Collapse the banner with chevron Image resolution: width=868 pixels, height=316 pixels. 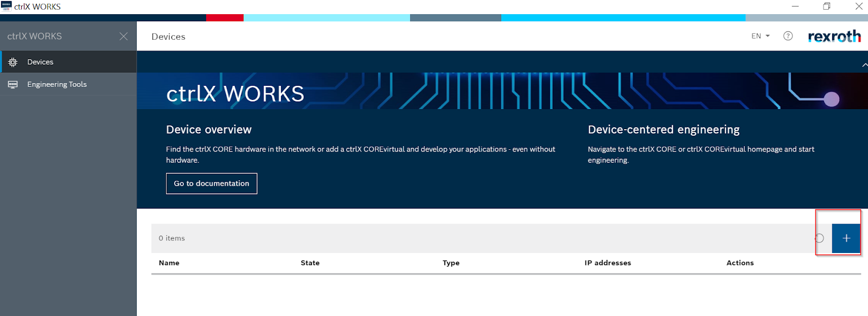(x=865, y=65)
